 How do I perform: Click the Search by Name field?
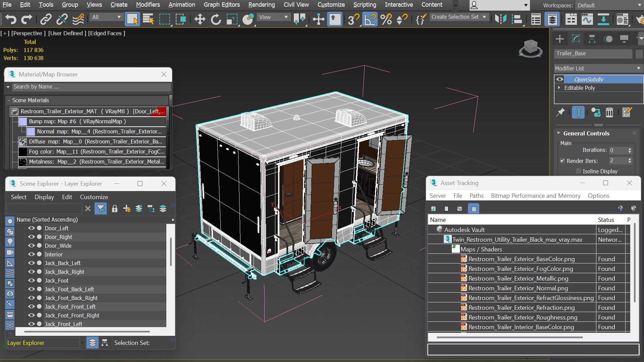point(91,87)
